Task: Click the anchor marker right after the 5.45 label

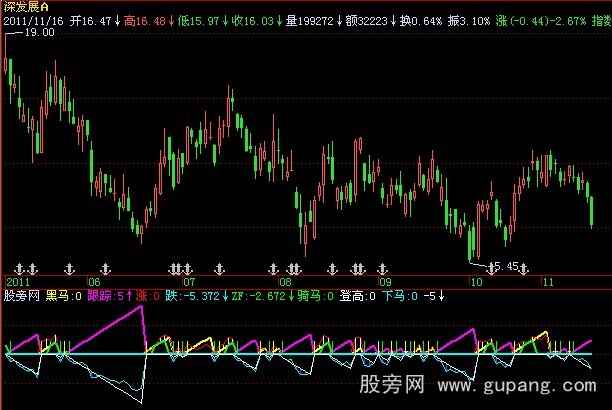Action: (524, 268)
